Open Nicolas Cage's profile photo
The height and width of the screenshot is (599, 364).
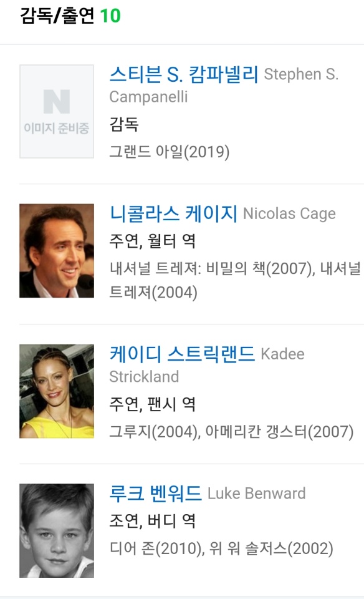57,251
